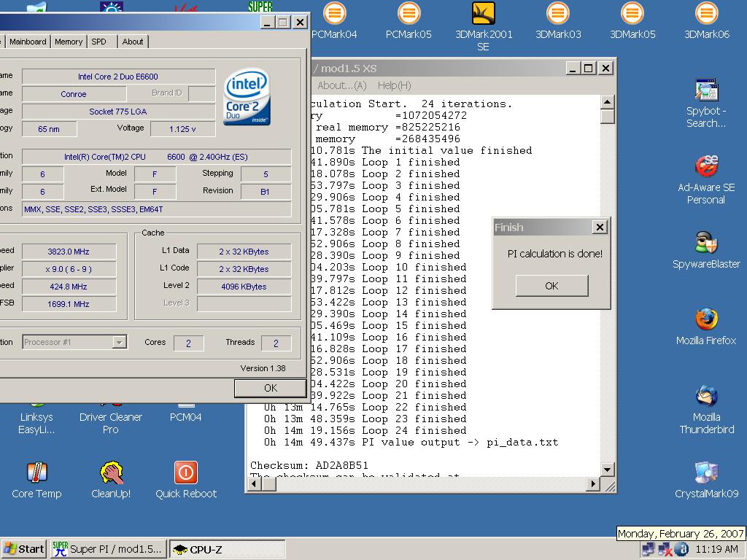Image resolution: width=747 pixels, height=560 pixels.
Task: Open SpywareBlaster desktop icon
Action: 706,250
